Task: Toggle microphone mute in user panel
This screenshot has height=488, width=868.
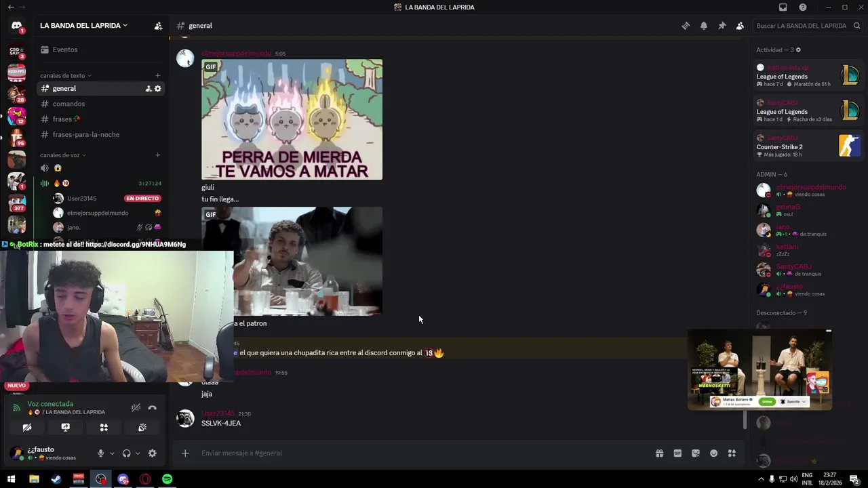Action: (100, 453)
